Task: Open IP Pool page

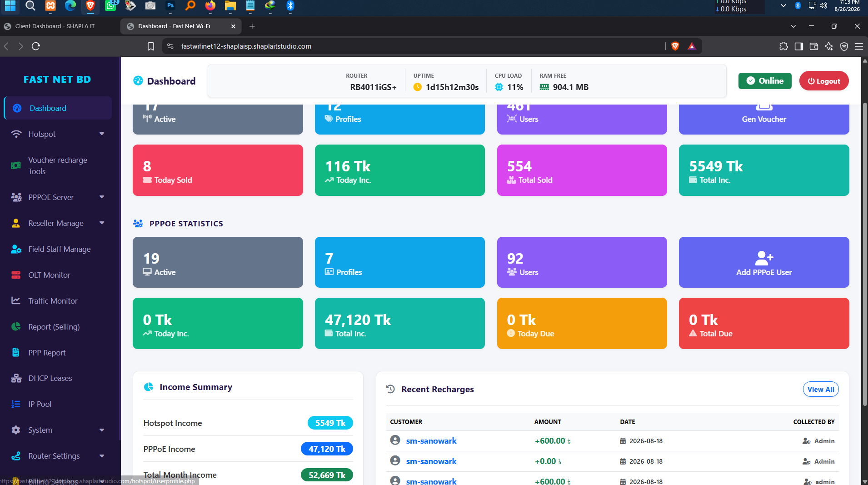Action: coord(58,404)
